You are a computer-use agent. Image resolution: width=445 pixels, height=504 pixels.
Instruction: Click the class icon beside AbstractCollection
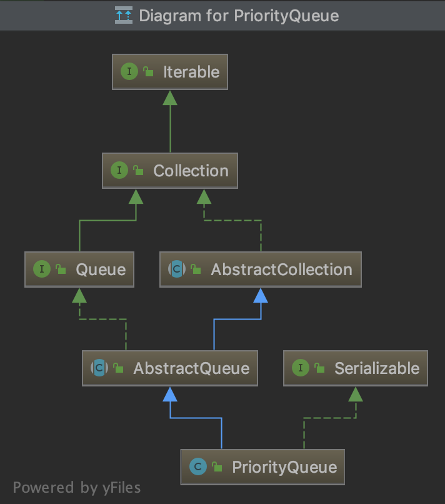(x=177, y=269)
